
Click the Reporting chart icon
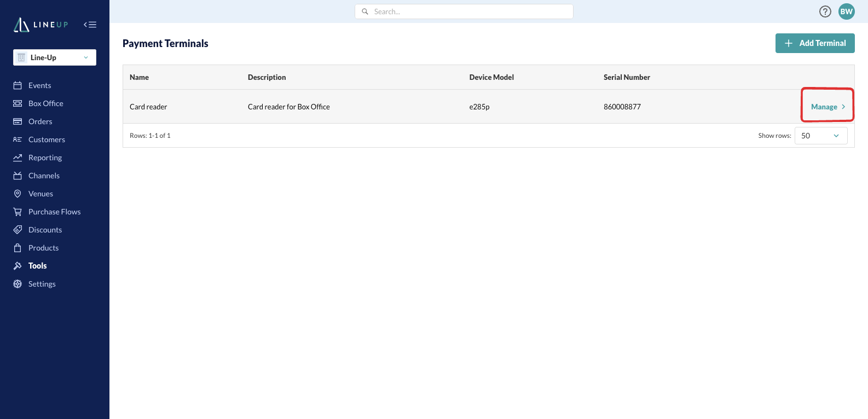pyautogui.click(x=18, y=158)
